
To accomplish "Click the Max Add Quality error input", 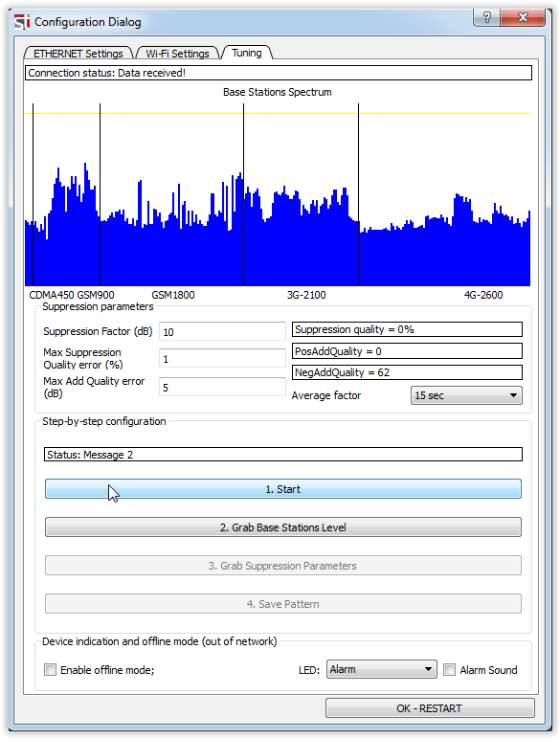I will coord(222,387).
